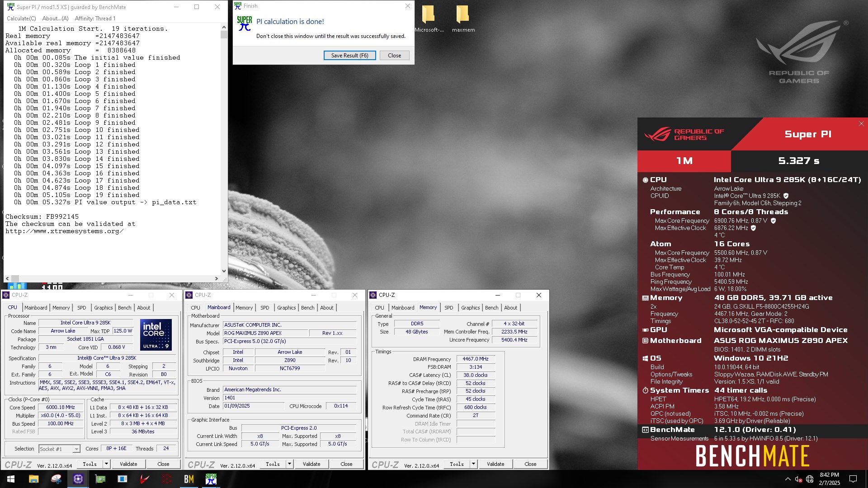This screenshot has height=488, width=868.
Task: Click Super PI scrollbar up arrow
Action: [x=224, y=27]
